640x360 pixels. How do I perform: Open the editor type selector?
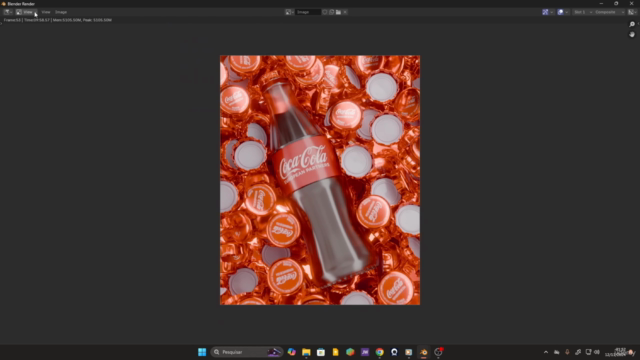click(x=8, y=12)
